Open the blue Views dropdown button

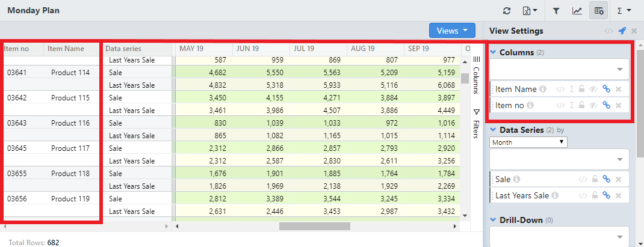(452, 31)
